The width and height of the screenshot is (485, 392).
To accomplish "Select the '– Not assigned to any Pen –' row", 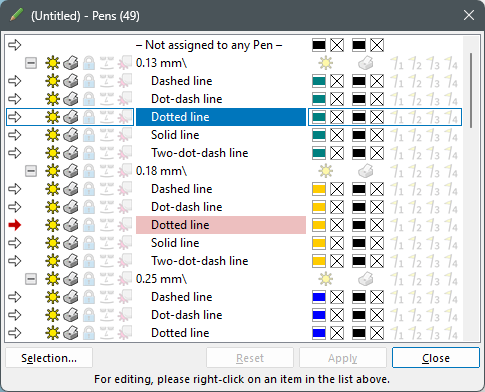I will (209, 45).
